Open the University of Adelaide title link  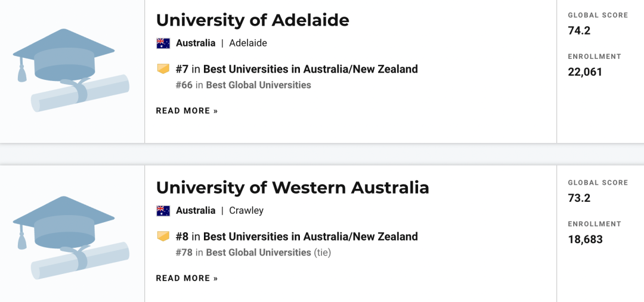pos(253,20)
